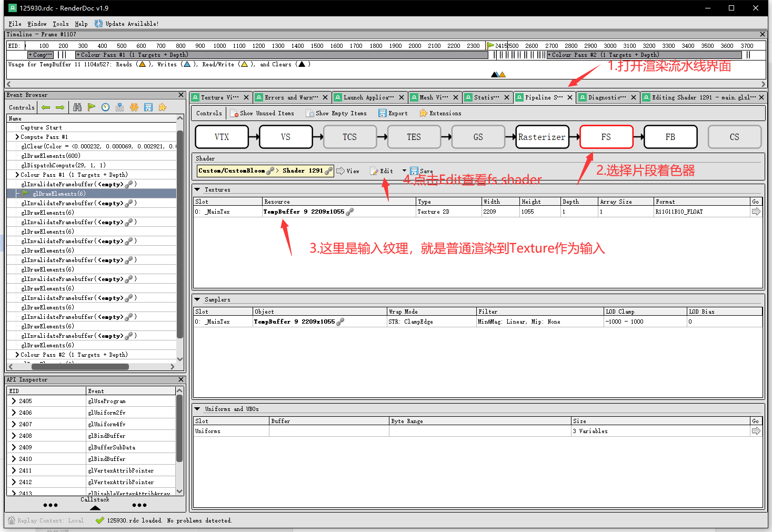Click the clock icon to time draw calls

pyautogui.click(x=105, y=107)
